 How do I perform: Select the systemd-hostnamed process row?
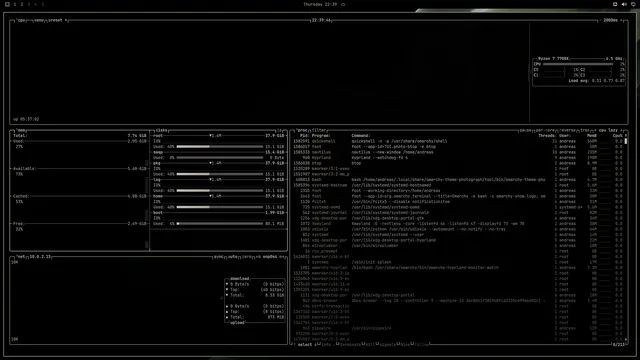pyautogui.click(x=458, y=185)
